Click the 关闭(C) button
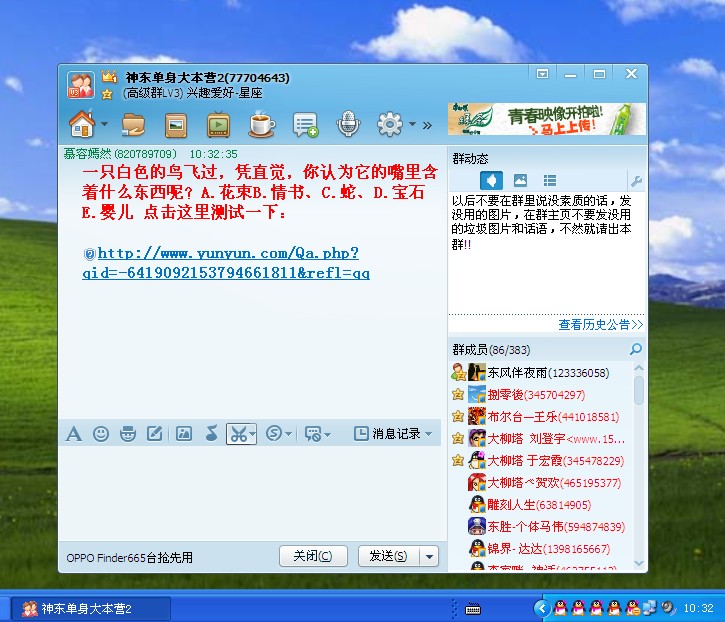 tap(313, 556)
